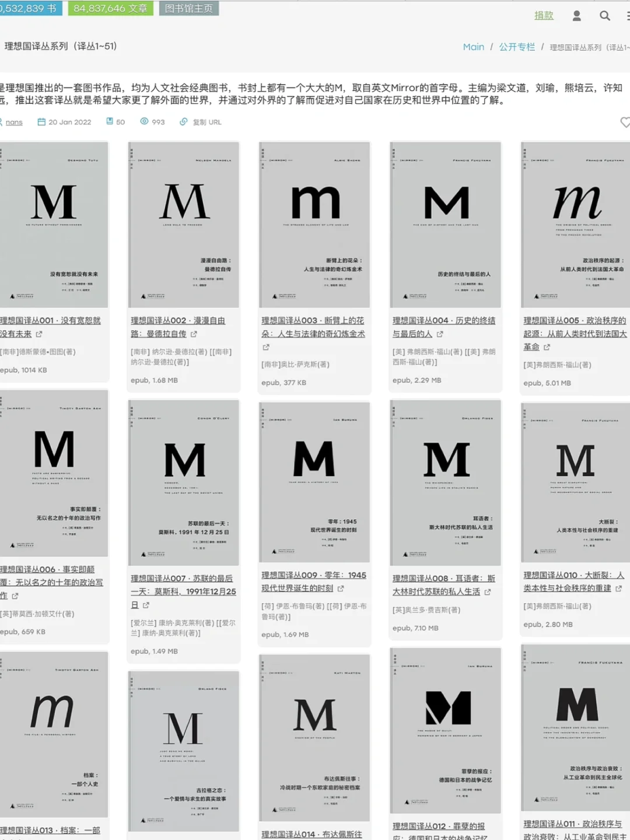Click the heart favorite icon
This screenshot has width=630, height=840.
pyautogui.click(x=625, y=122)
